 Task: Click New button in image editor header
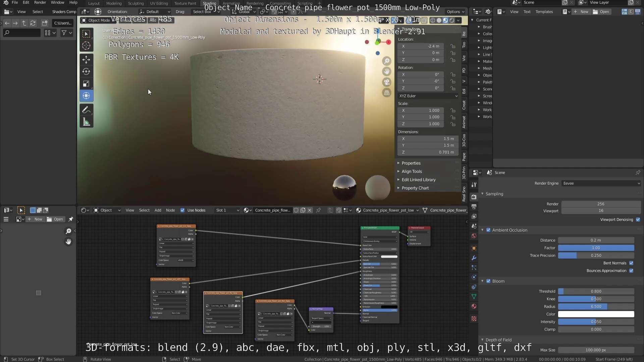(x=35, y=219)
